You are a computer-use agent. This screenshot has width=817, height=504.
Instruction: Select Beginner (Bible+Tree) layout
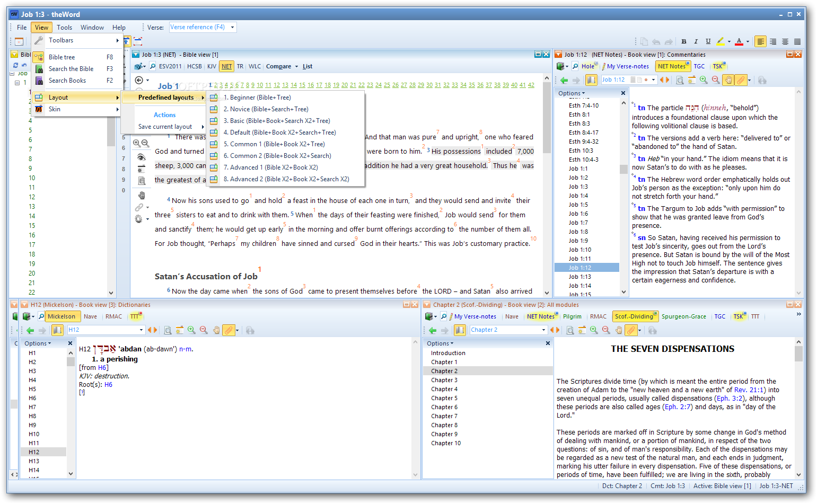click(x=286, y=98)
